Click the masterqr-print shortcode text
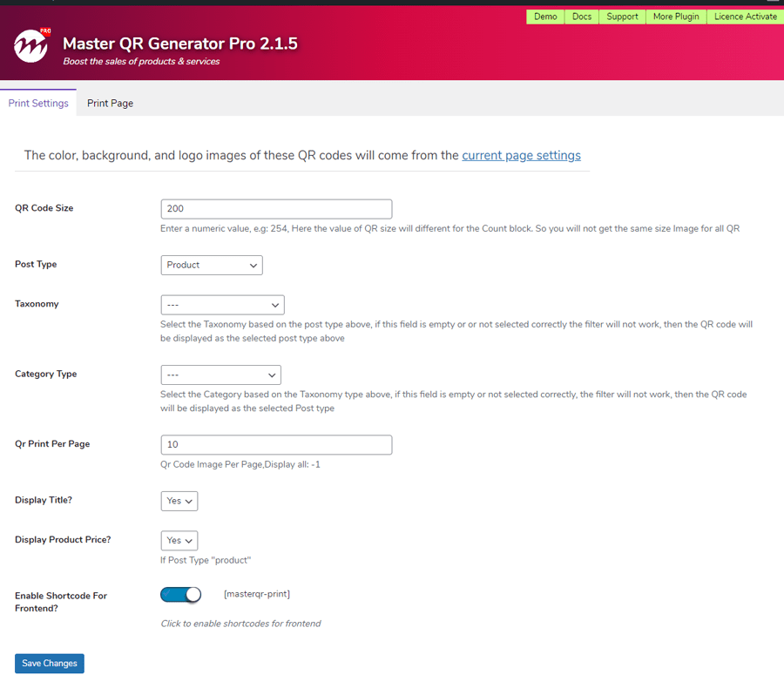 [257, 594]
